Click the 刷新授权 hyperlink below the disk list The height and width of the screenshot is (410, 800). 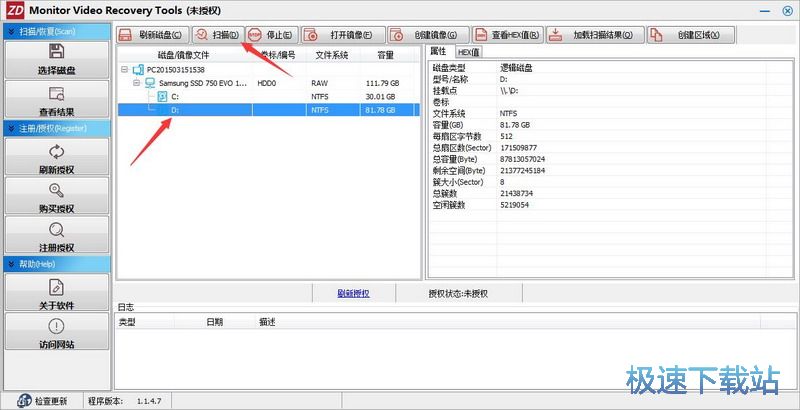pyautogui.click(x=353, y=293)
